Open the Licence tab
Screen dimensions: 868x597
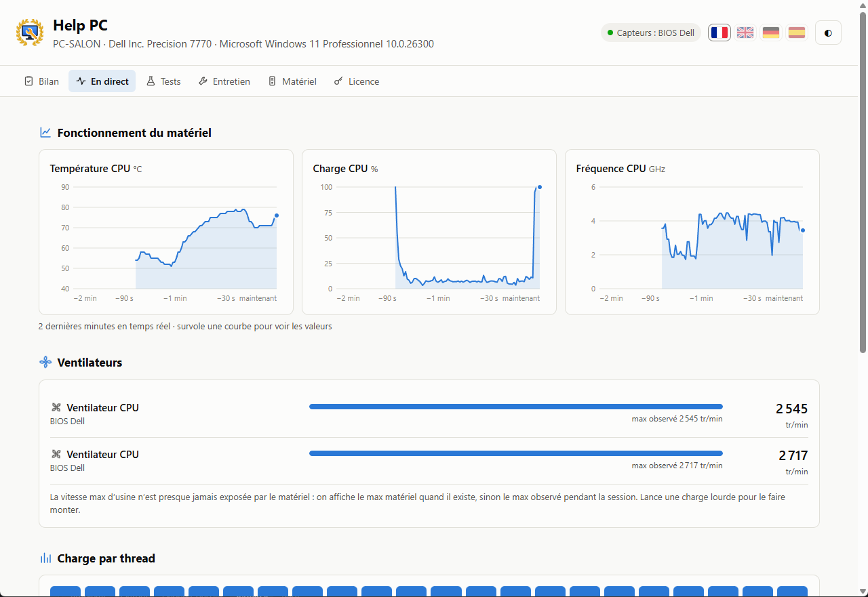point(357,81)
